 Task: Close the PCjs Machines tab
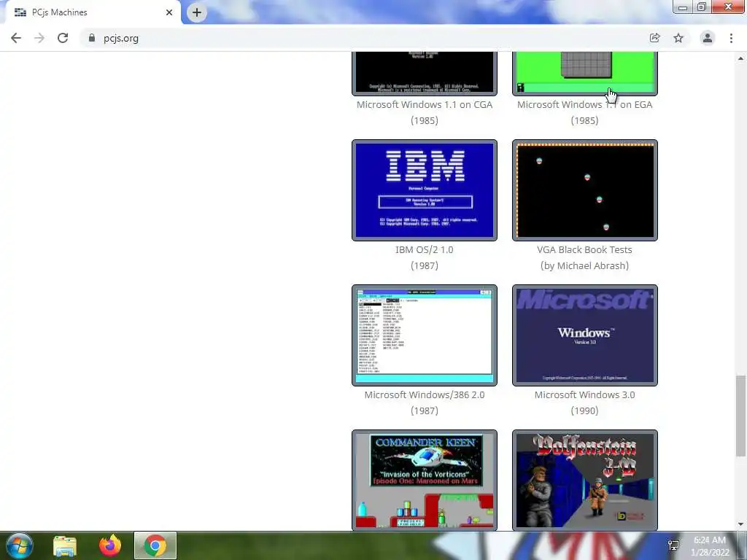coord(169,12)
